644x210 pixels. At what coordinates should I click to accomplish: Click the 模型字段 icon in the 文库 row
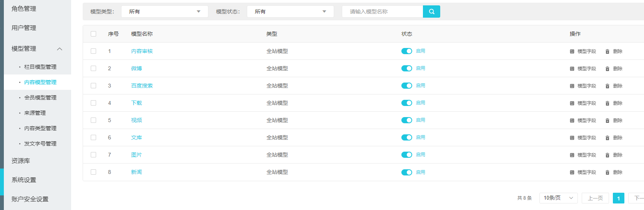coord(572,138)
